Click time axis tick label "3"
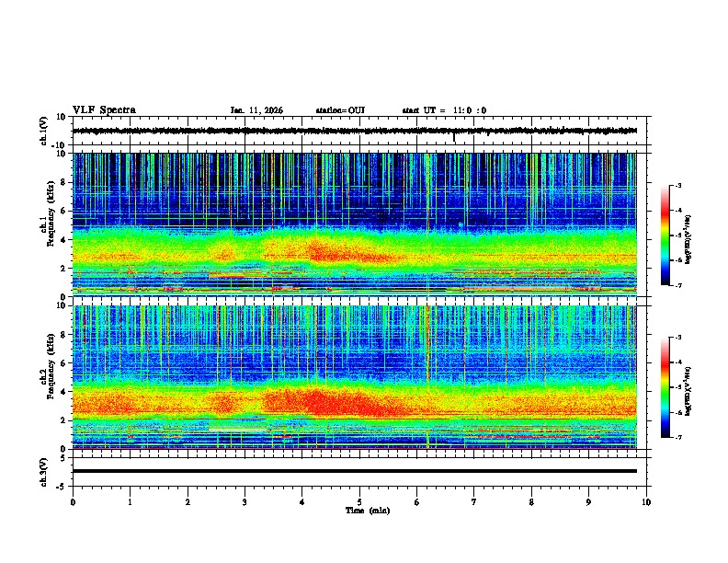This screenshot has height=563, width=728. (x=245, y=502)
